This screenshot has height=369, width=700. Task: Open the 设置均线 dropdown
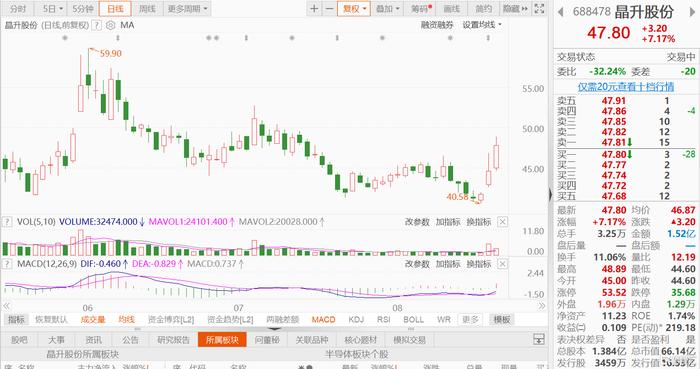click(482, 25)
